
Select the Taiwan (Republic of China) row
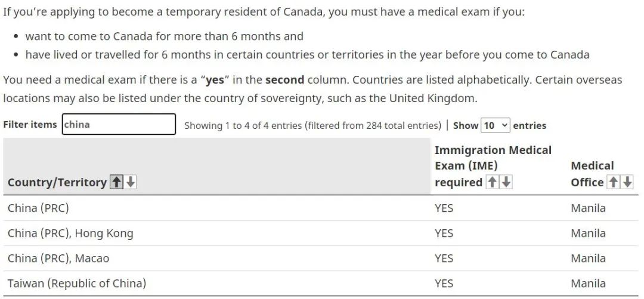coord(322,283)
